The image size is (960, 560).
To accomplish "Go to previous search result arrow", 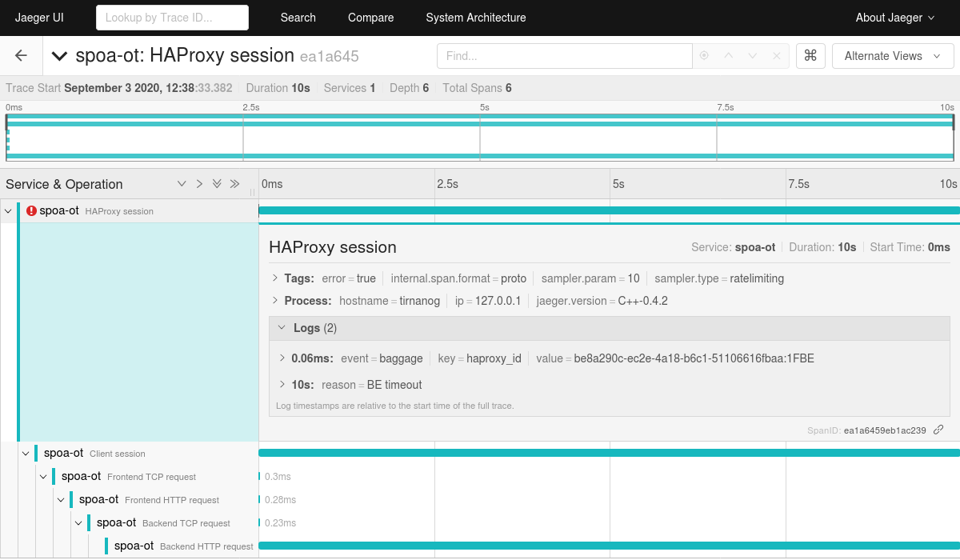I will coord(728,56).
